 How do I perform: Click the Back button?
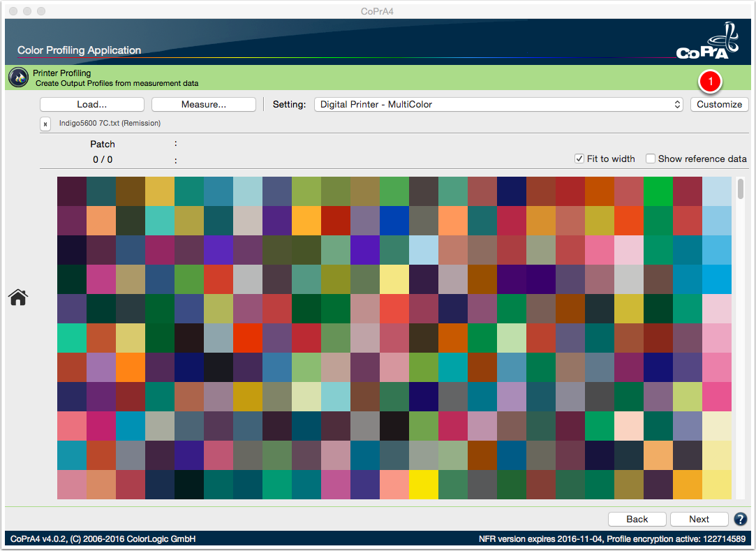(x=637, y=519)
